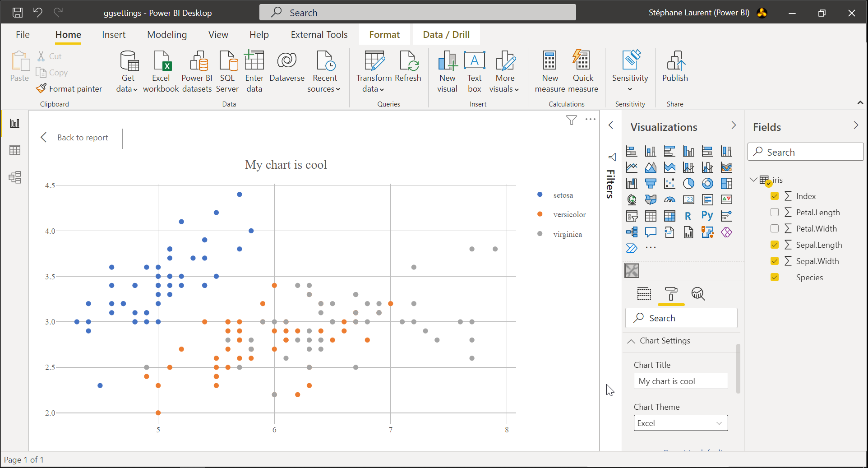Check the Petal.Length field
The height and width of the screenshot is (468, 868).
775,212
